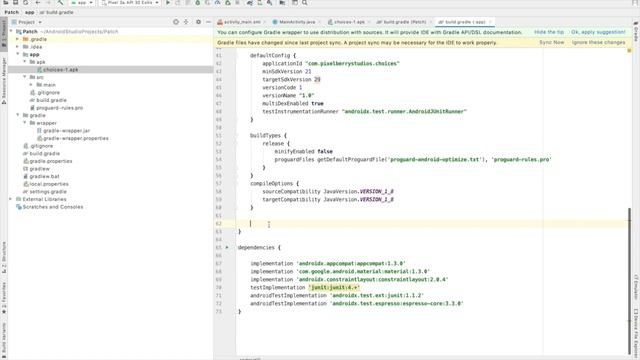Click Ok, apply suggestion! link

598,32
